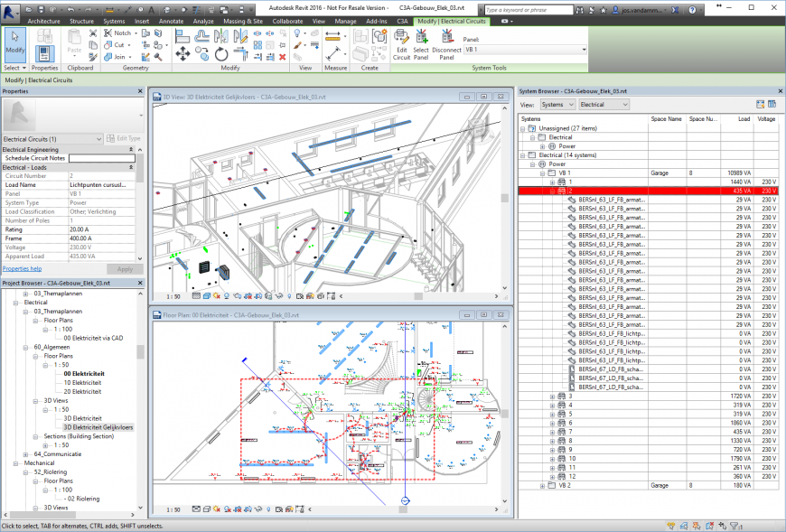Open Electrical Circuits (1) type filter dropdown
The width and height of the screenshot is (786, 532).
[52, 139]
